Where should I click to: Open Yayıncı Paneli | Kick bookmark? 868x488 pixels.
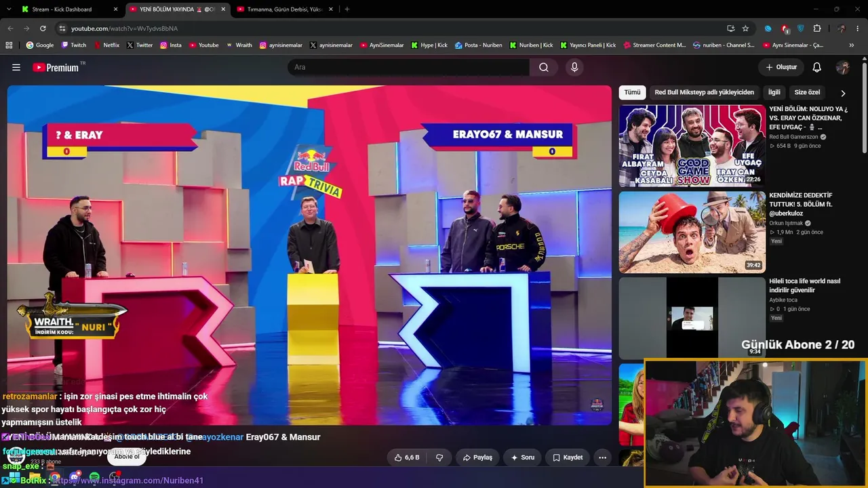pyautogui.click(x=588, y=45)
